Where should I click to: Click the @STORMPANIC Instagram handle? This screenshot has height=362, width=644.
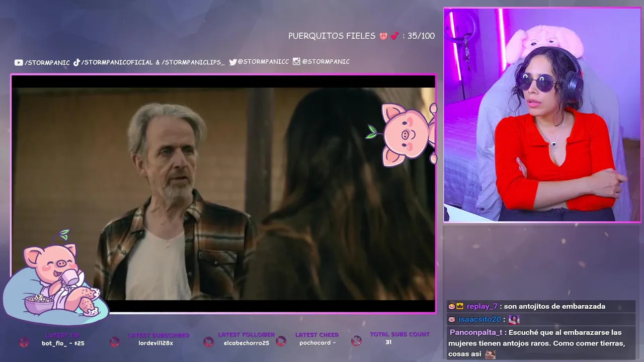click(326, 61)
